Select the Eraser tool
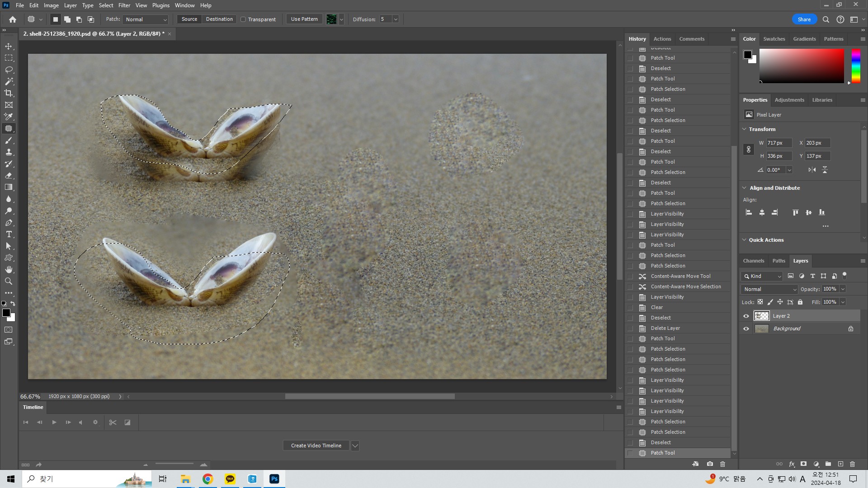This screenshot has width=868, height=488. 9,175
